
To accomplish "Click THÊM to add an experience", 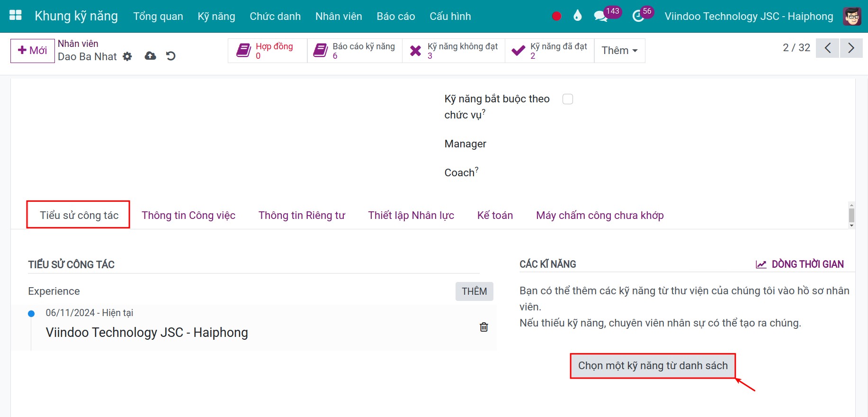I will (x=474, y=291).
